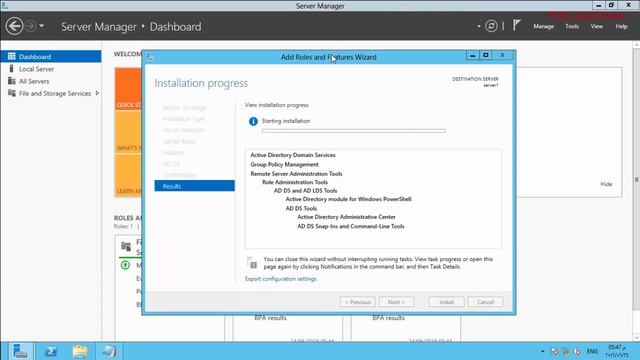Open the View menu

pos(596,26)
